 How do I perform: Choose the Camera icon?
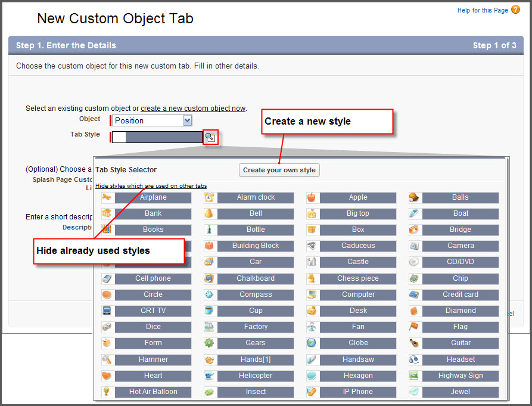[x=414, y=246]
